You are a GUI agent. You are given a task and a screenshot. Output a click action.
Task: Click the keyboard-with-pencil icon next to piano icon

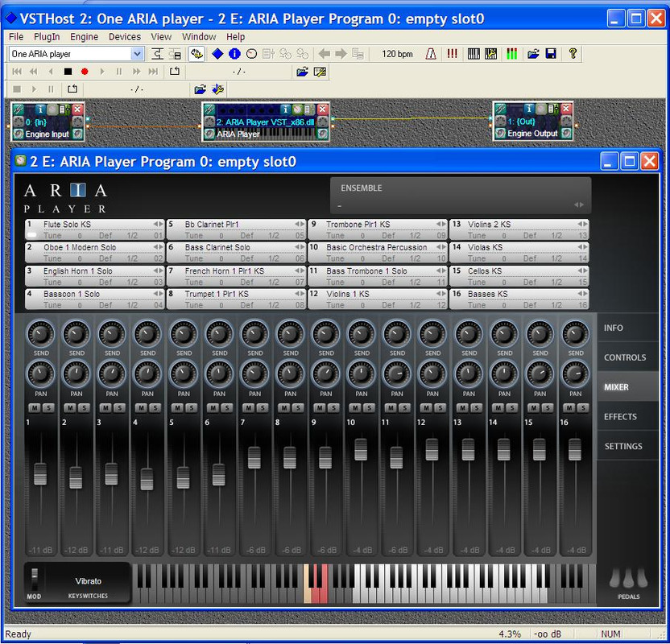coord(490,54)
